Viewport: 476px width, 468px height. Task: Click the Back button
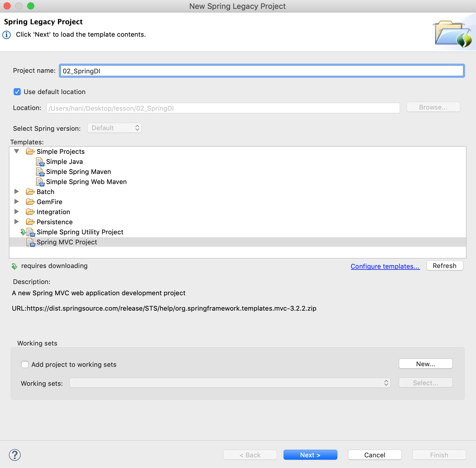coord(250,455)
